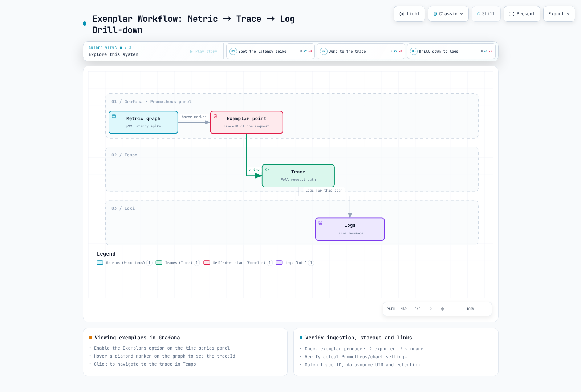Click the 'Logs for this span' edge label

(324, 191)
